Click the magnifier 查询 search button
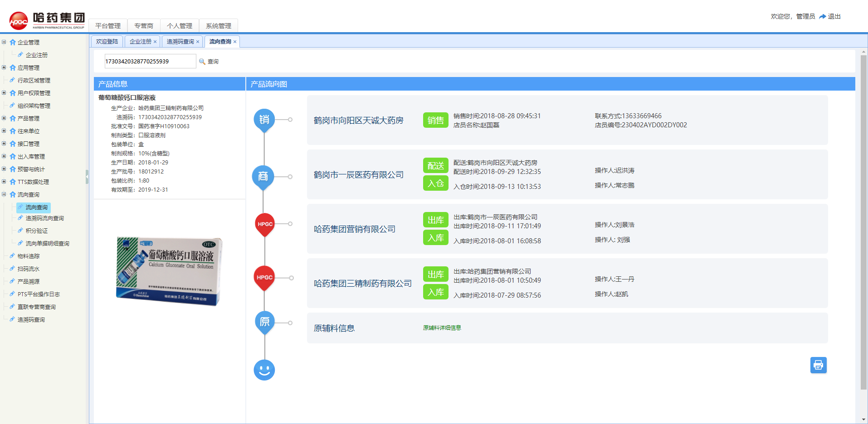The image size is (868, 424). click(x=209, y=62)
